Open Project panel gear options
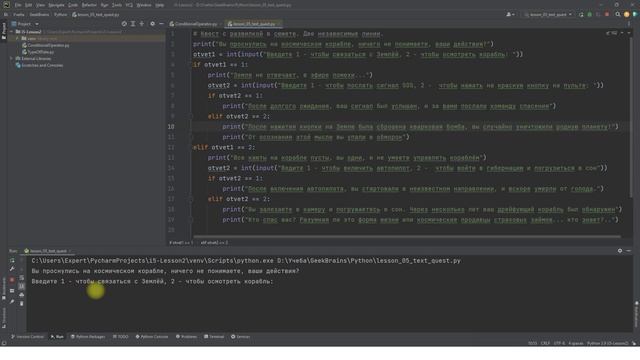 pyautogui.click(x=153, y=24)
